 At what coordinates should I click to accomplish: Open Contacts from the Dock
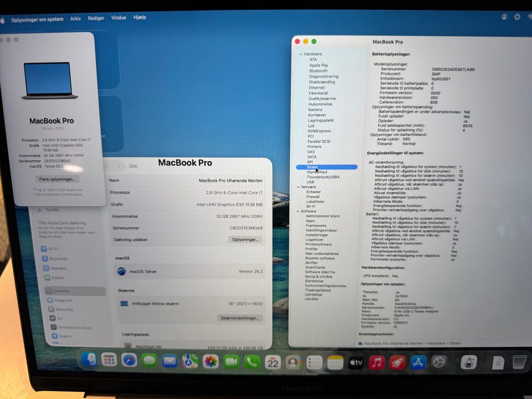293,362
